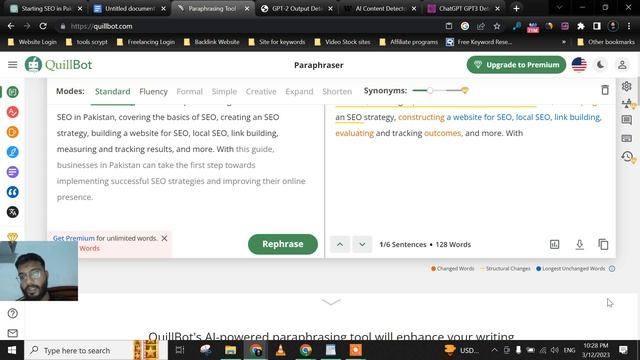This screenshot has height=360, width=640.
Task: Open the Backlink Website bookmark folder
Action: 212,42
